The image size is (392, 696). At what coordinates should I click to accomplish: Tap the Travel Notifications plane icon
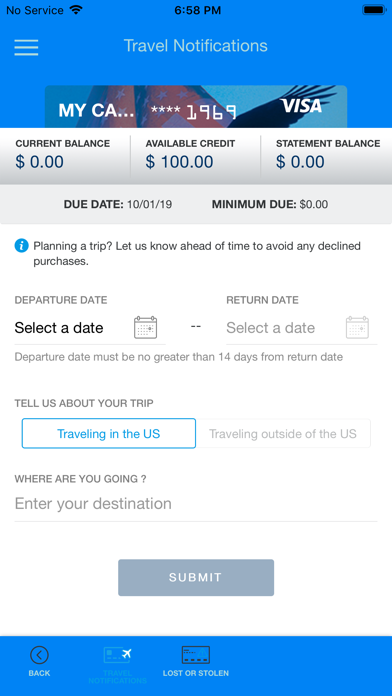click(x=118, y=655)
